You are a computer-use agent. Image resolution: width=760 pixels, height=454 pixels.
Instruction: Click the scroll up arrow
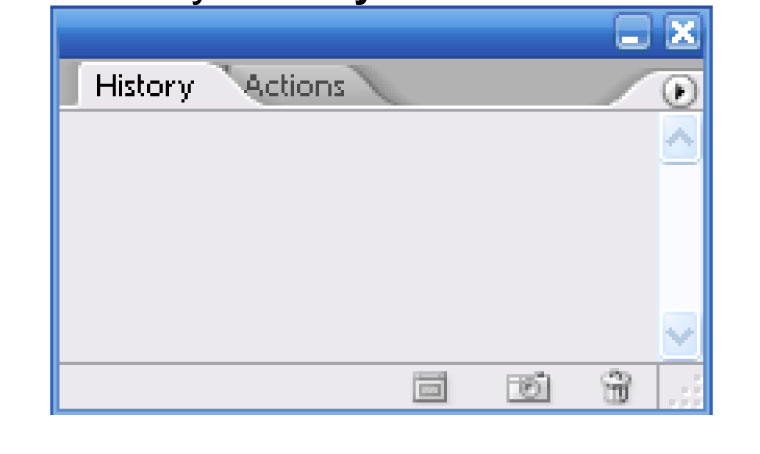coord(680,138)
